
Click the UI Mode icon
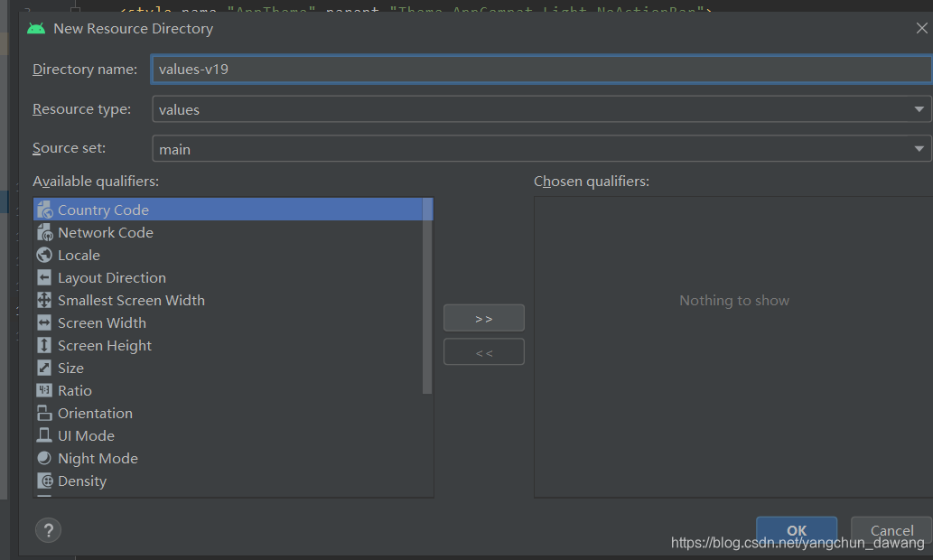tap(44, 435)
